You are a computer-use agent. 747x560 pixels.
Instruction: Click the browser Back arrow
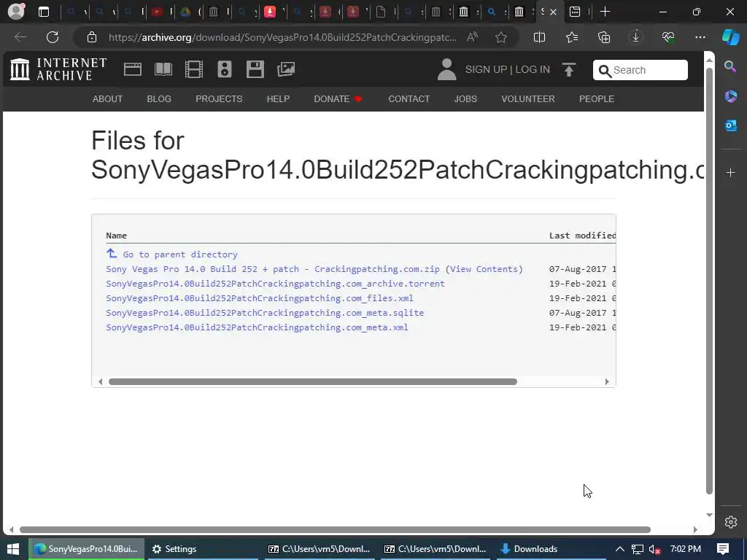[20, 37]
